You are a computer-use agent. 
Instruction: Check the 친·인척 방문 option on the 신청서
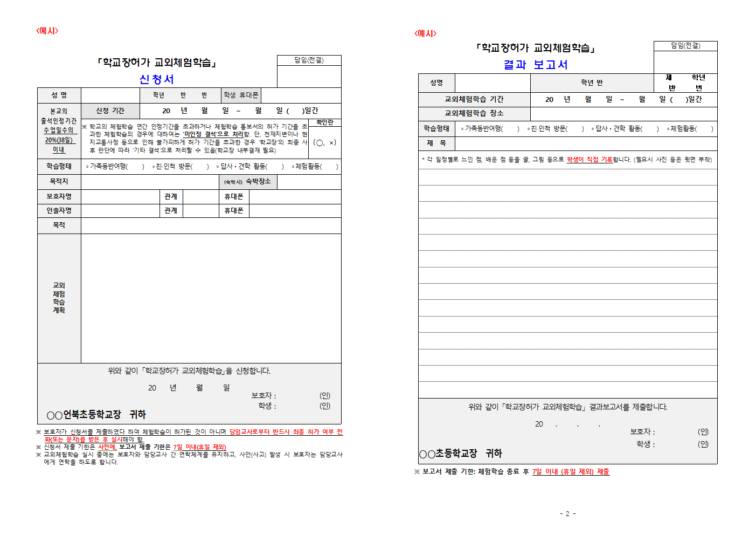[x=200, y=167]
